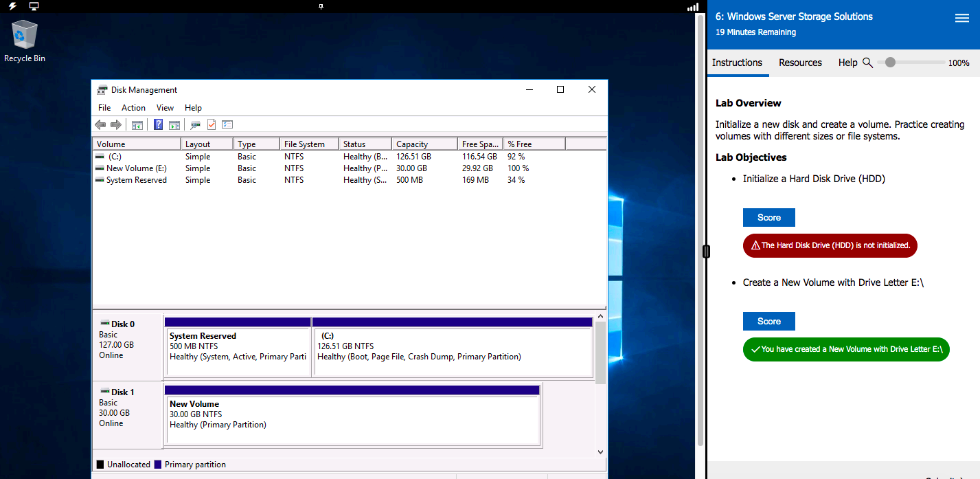980x479 pixels.
Task: Click Show/Hide Console Tree toolbar icon
Action: [x=137, y=125]
